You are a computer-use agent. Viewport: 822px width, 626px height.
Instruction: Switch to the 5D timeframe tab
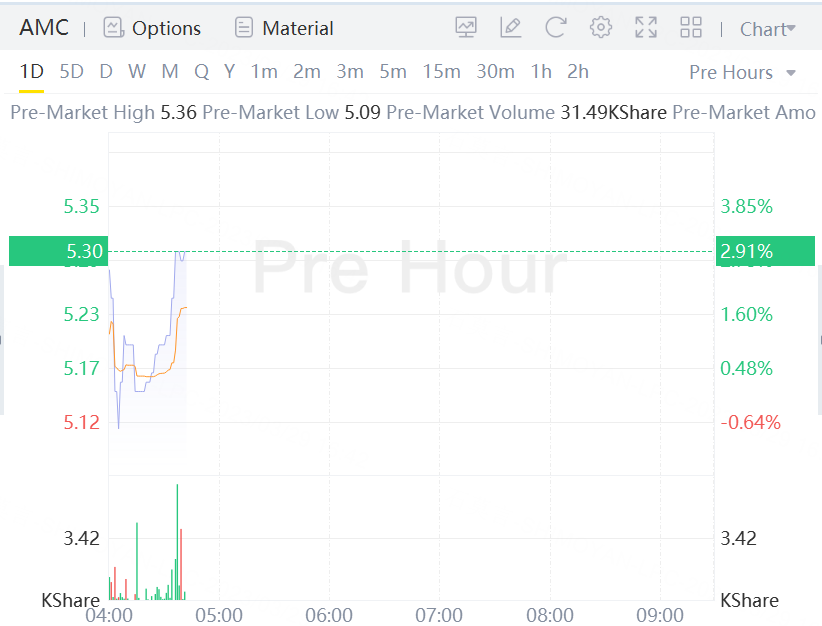click(71, 71)
